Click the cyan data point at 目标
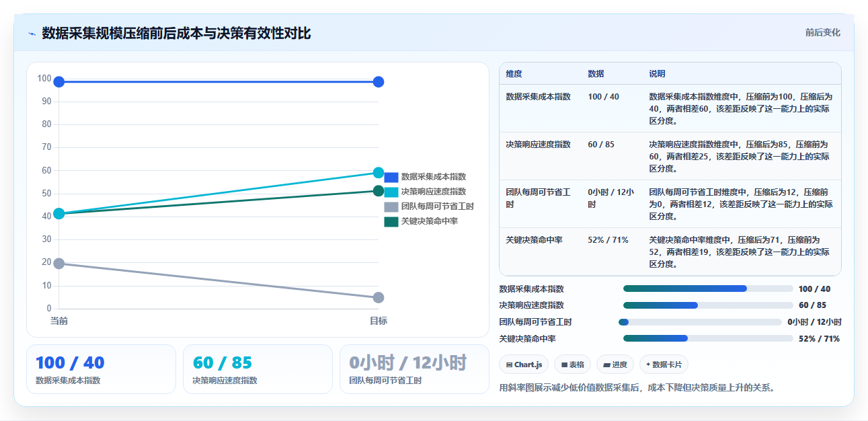The image size is (868, 421). (x=379, y=173)
